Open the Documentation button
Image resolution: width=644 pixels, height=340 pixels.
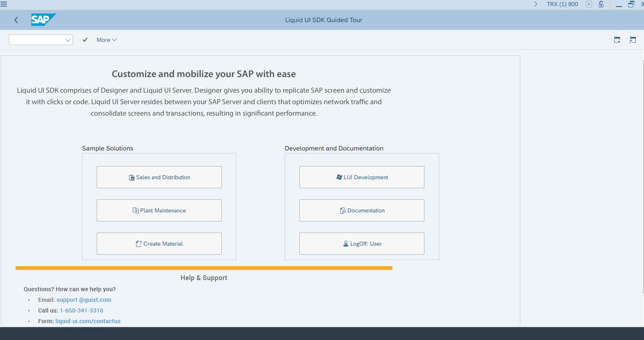(x=362, y=210)
